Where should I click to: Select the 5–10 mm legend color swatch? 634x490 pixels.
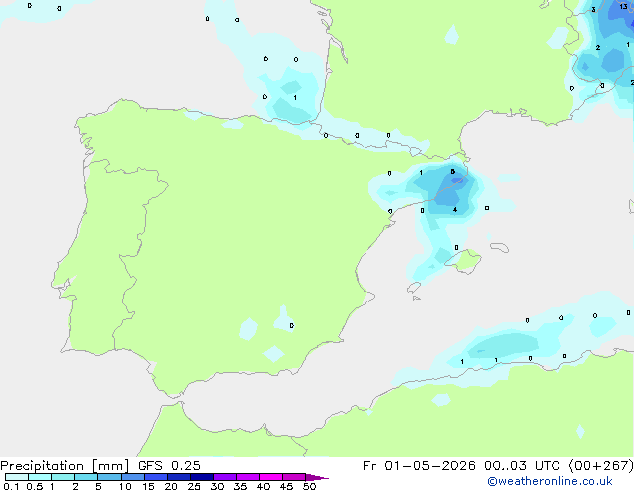[x=109, y=477]
